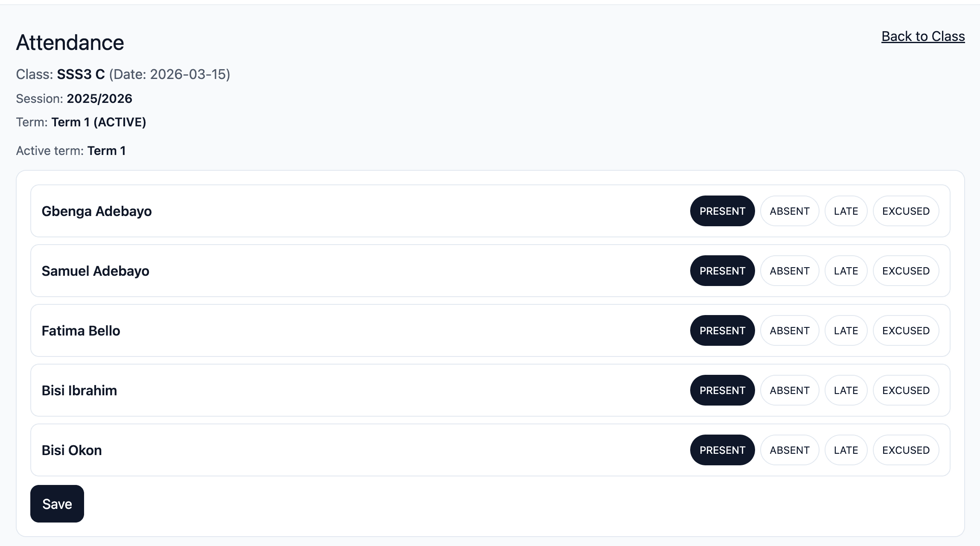Select PRESENT for Bisi Okon
This screenshot has width=980, height=546.
(x=722, y=450)
